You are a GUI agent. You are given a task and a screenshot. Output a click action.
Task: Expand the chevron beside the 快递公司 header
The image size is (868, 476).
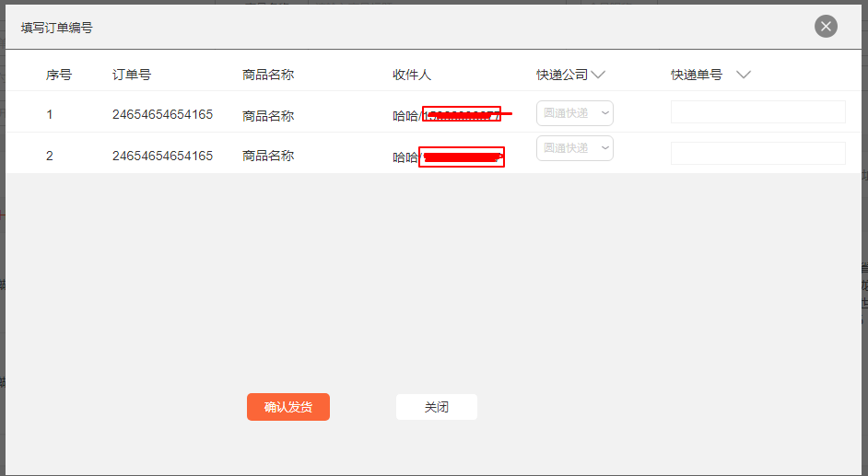pyautogui.click(x=597, y=75)
